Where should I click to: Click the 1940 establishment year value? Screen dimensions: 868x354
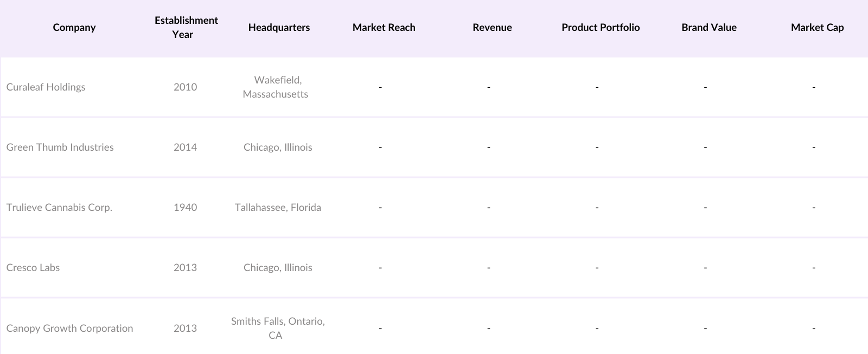tap(185, 208)
